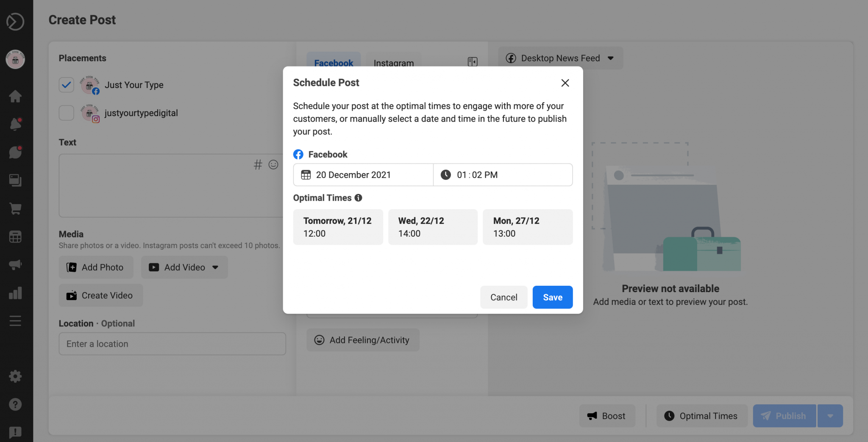
Task: Open Home from the sidebar house icon
Action: pos(16,96)
